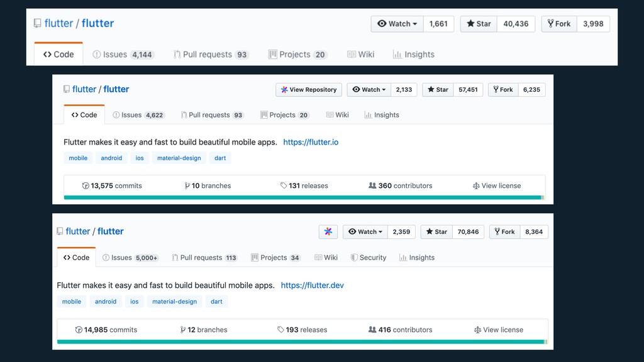Click flutter owner link in the top panel
644x362 pixels.
(x=58, y=23)
